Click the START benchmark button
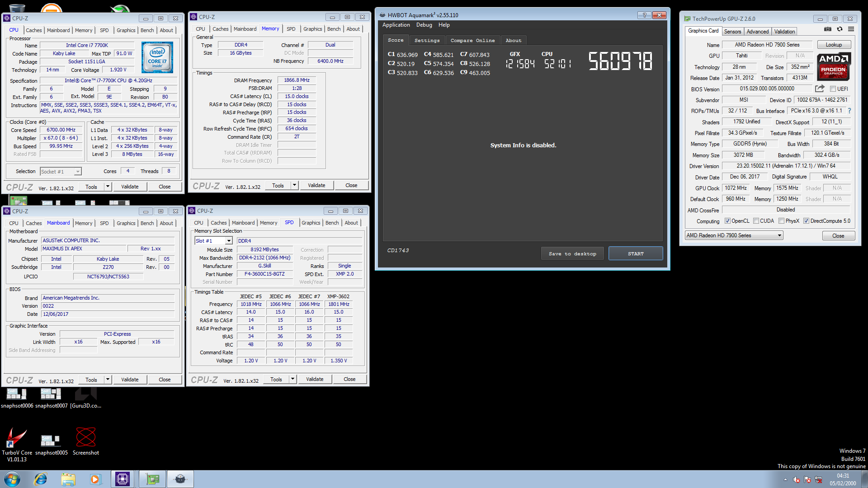868x488 pixels. [636, 253]
